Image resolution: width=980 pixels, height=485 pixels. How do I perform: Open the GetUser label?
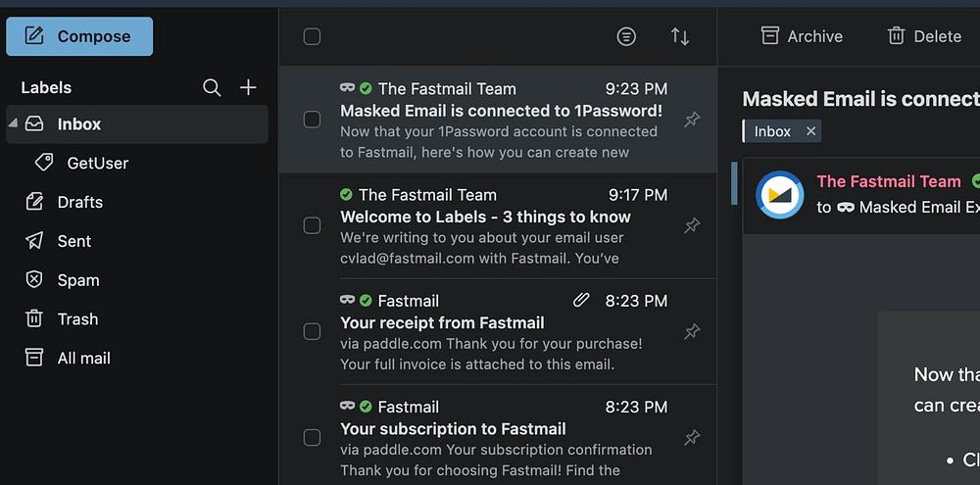tap(97, 163)
